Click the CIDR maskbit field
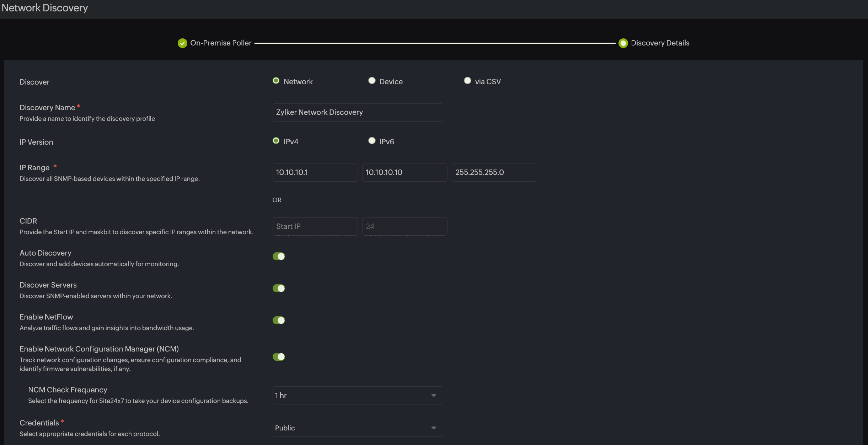 point(404,226)
